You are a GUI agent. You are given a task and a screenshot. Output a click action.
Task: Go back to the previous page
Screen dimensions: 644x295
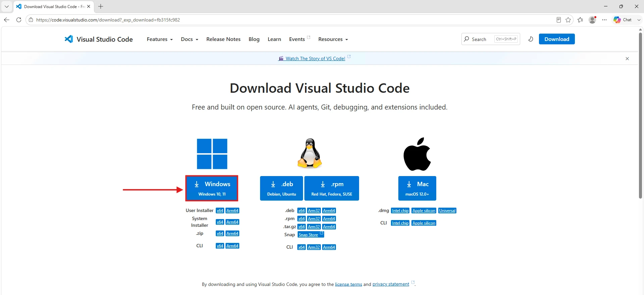pyautogui.click(x=7, y=20)
